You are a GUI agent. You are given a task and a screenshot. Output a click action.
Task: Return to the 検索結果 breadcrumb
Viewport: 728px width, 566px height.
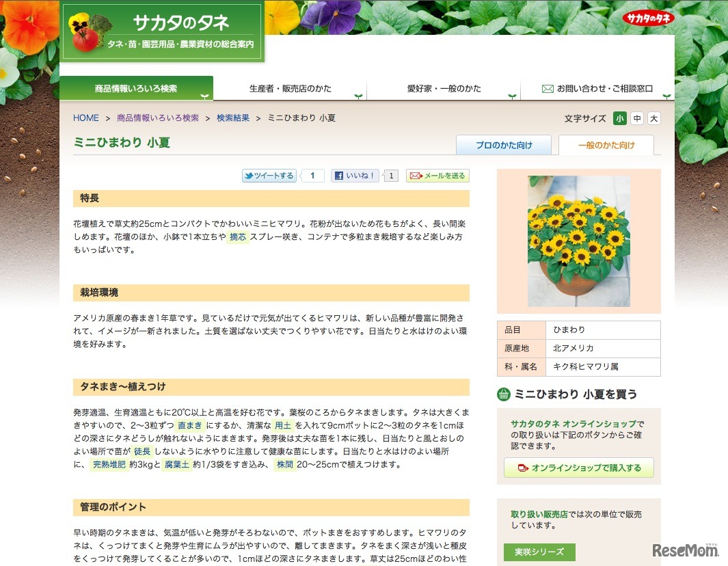(x=233, y=118)
